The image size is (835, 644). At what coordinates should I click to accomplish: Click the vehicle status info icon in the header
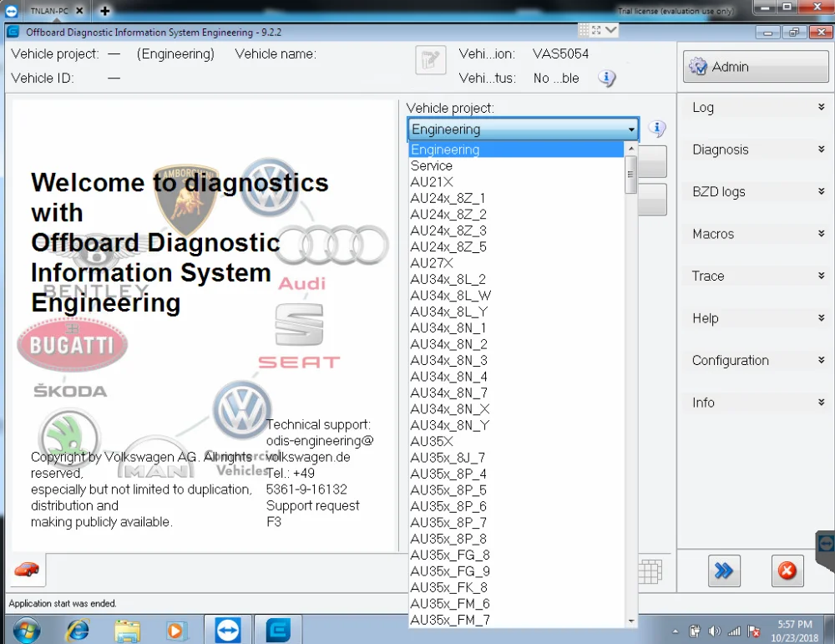pyautogui.click(x=606, y=79)
